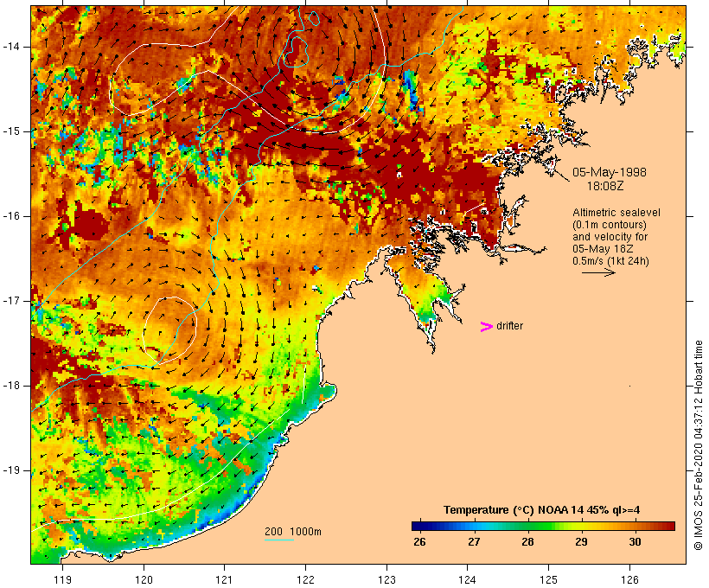This screenshot has width=709, height=588.
Task: Click the colorbar tick label '30'
Action: 635,541
